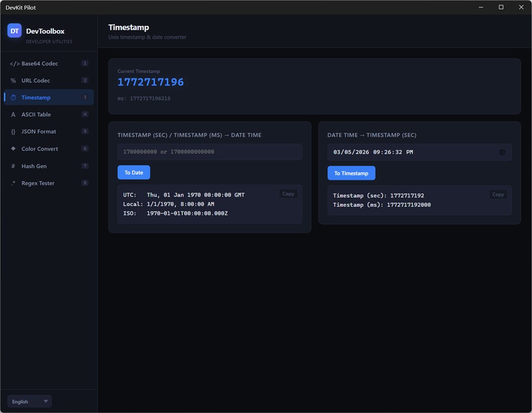Click the DT DevToolbox logo icon
This screenshot has height=413, width=532.
14,31
